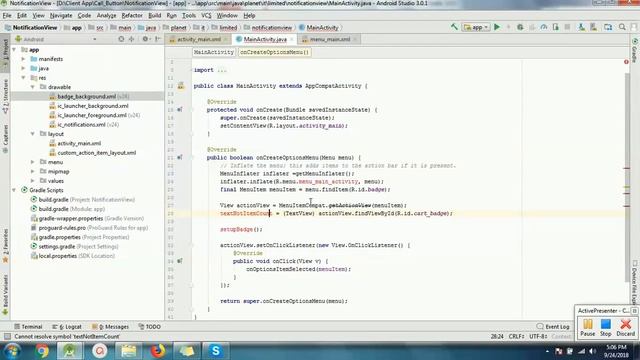
Task: Run the app with the green play button
Action: [x=497, y=27]
